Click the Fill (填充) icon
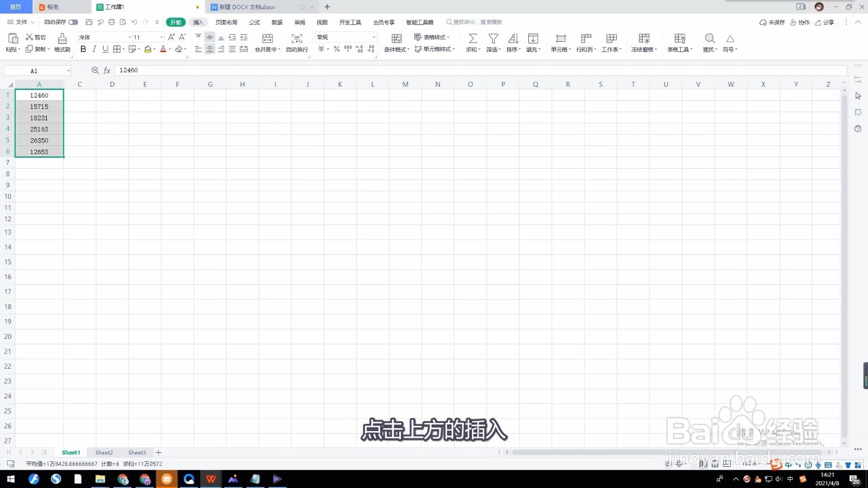Image resolution: width=868 pixels, height=488 pixels. [533, 38]
